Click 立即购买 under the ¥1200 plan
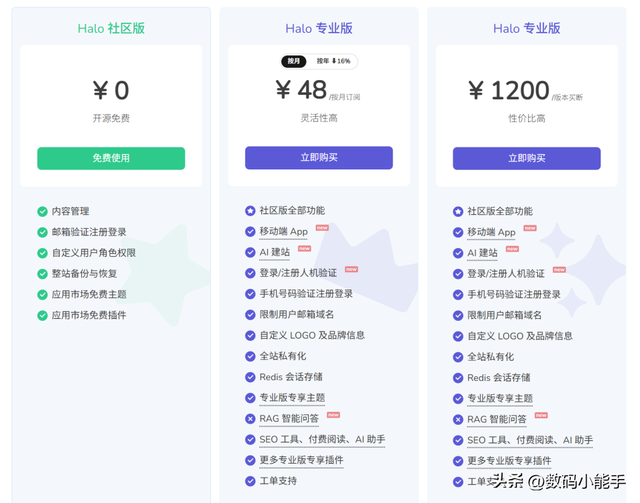 point(526,158)
